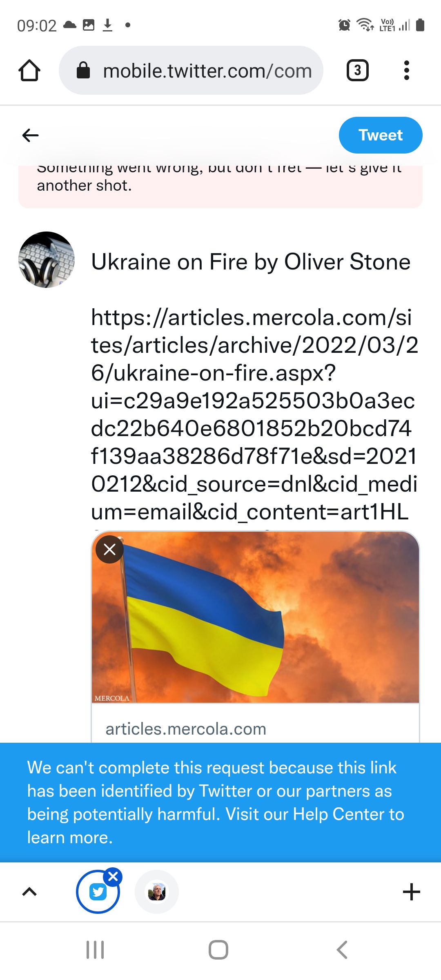Select the Twitter tab in the bottom strip
This screenshot has height=980, width=441.
(x=97, y=893)
